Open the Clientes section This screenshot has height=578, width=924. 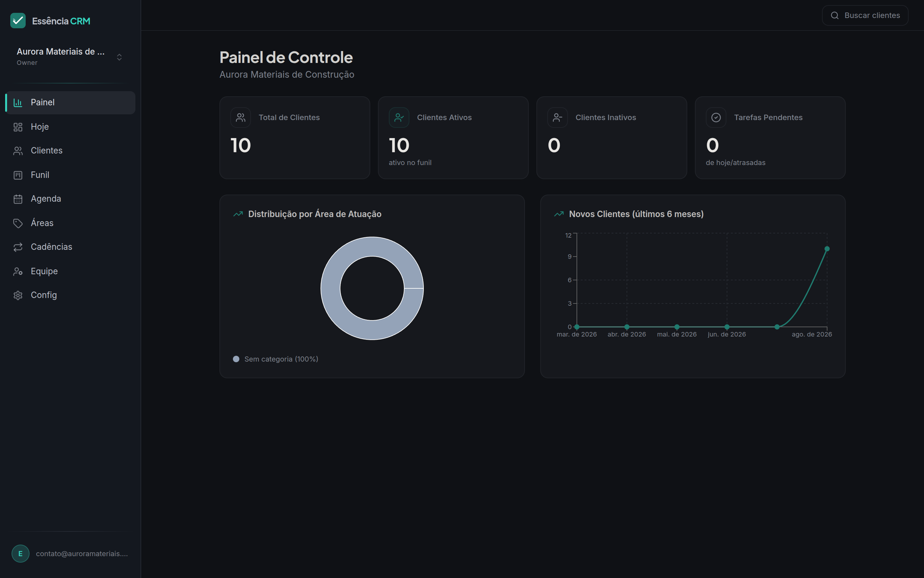click(70, 151)
